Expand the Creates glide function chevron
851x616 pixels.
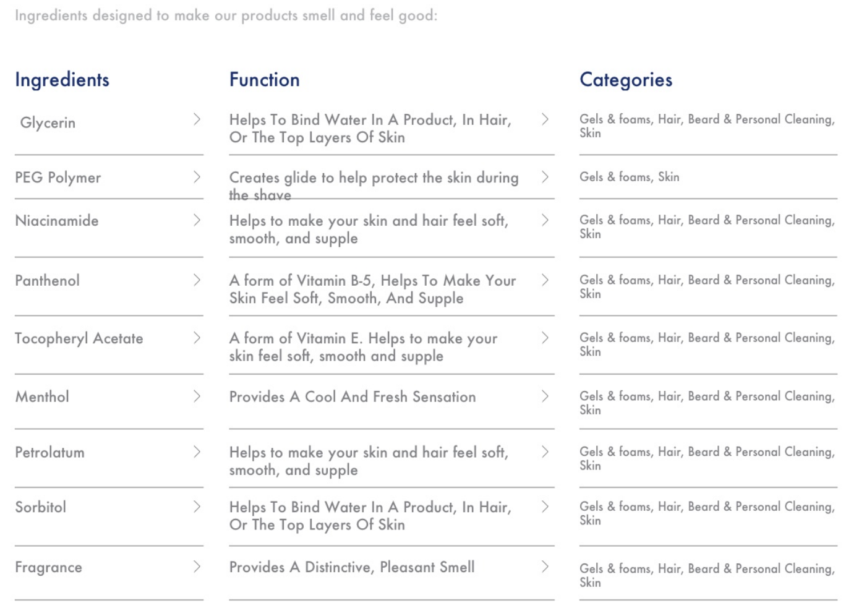pos(545,177)
